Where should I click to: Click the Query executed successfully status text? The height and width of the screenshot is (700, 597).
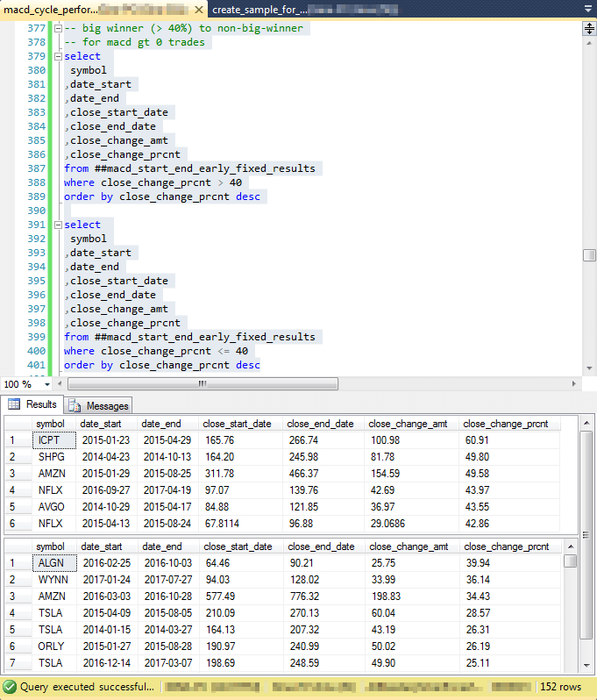coord(87,687)
